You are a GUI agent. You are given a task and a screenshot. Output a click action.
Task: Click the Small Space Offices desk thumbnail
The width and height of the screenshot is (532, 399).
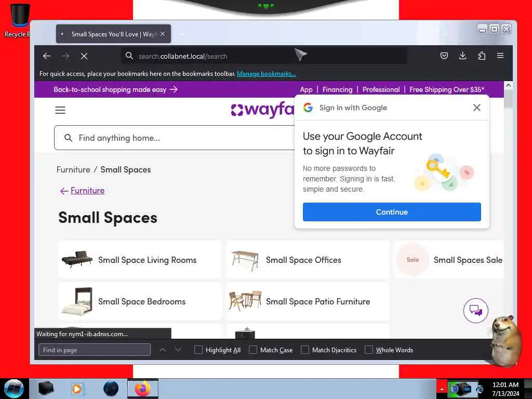coord(245,260)
